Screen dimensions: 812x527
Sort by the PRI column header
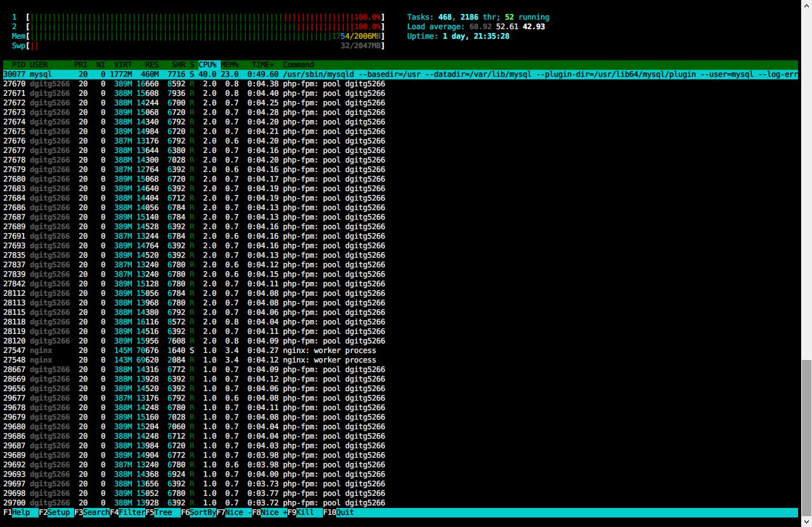(x=81, y=65)
